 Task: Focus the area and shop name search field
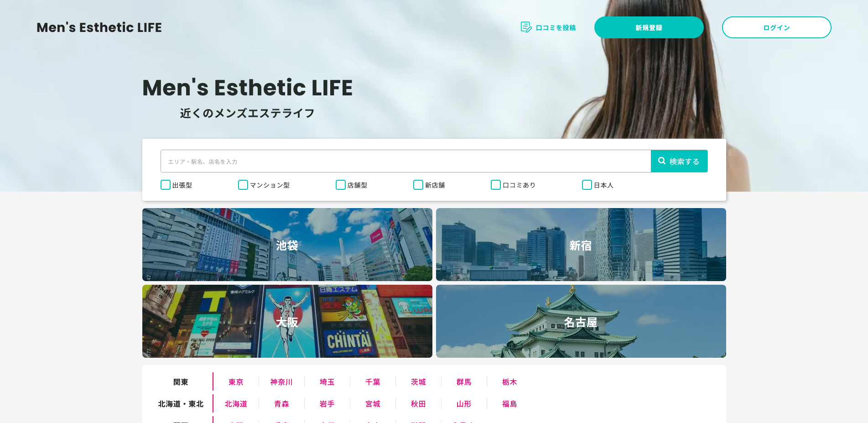(405, 161)
